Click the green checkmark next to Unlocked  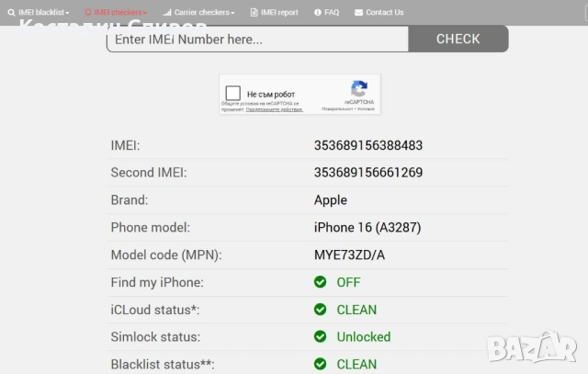pyautogui.click(x=321, y=336)
